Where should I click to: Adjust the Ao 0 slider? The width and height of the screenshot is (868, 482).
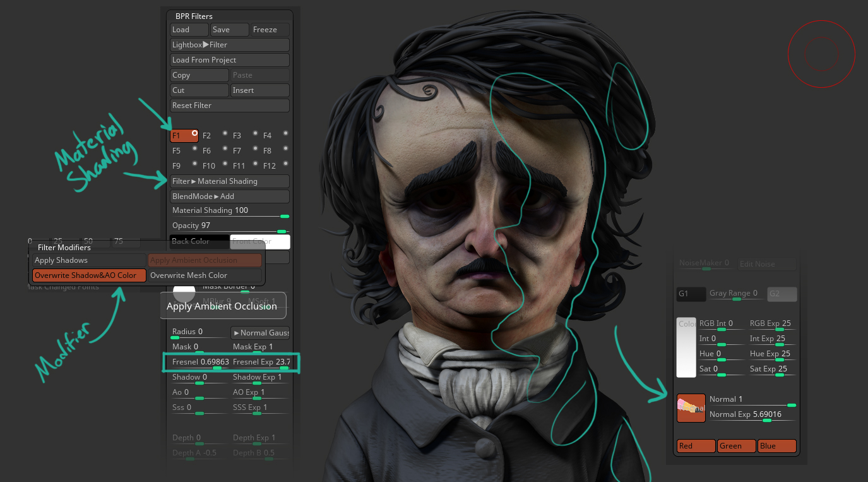(x=199, y=394)
